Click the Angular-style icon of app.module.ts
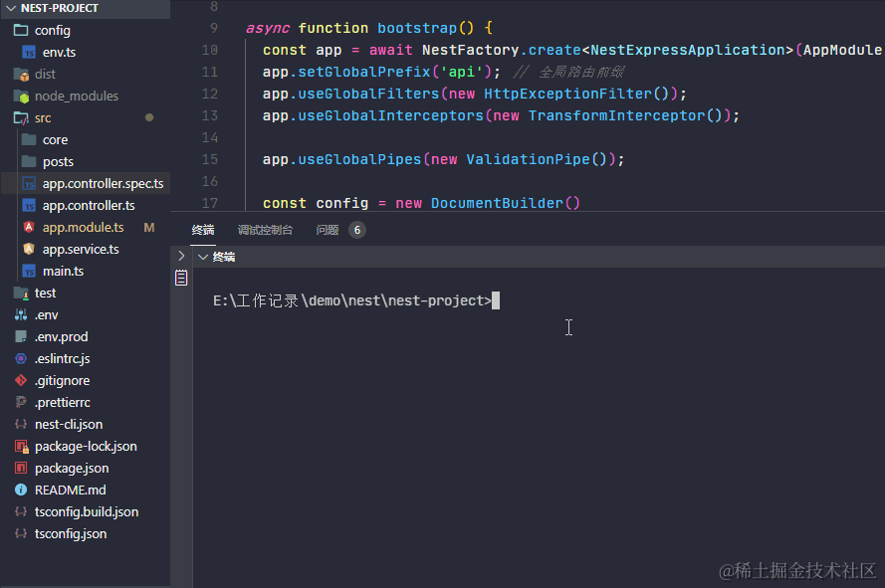 29,227
